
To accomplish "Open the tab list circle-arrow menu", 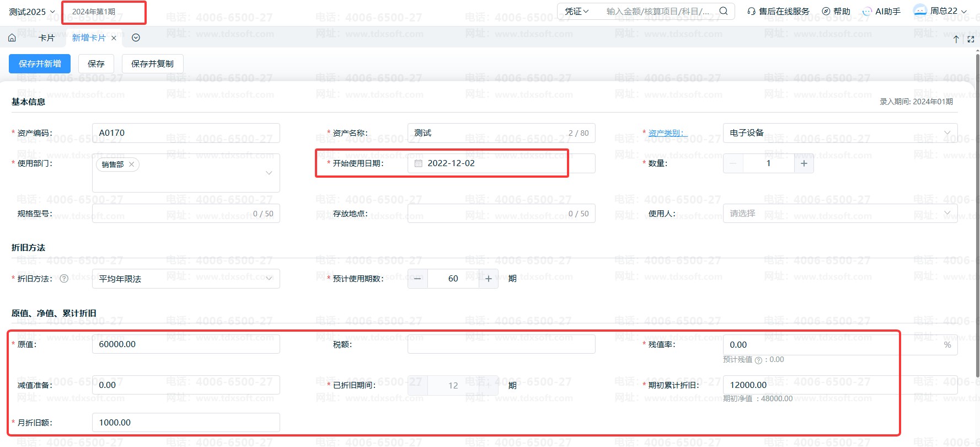I will (136, 38).
